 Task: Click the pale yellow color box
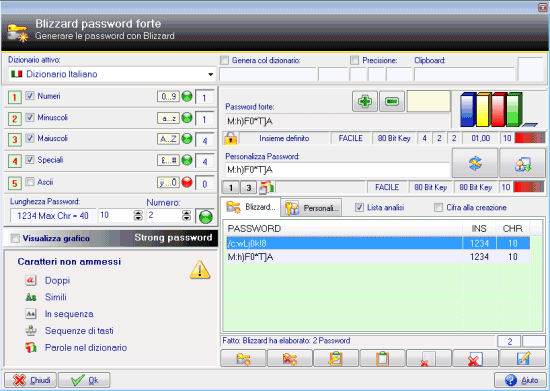tap(429, 101)
